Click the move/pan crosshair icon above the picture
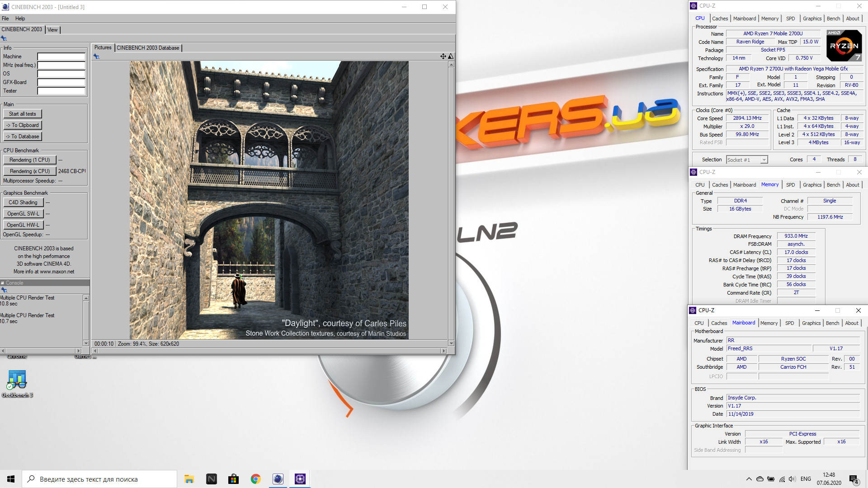The height and width of the screenshot is (488, 868). [x=443, y=56]
